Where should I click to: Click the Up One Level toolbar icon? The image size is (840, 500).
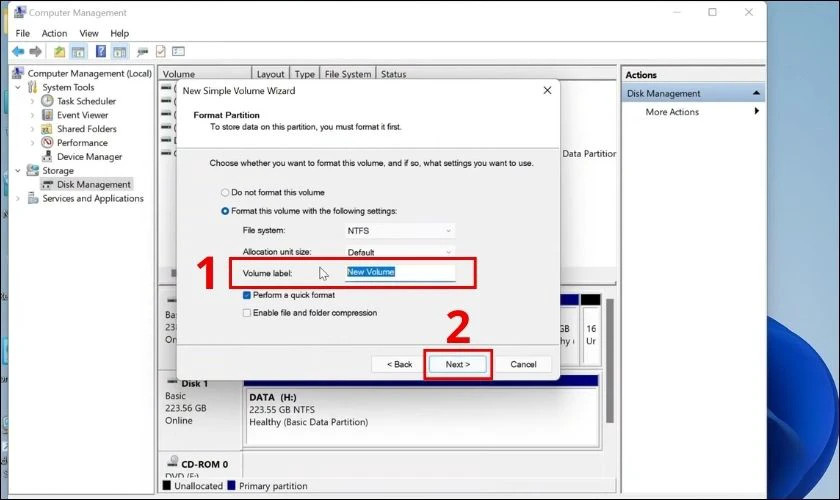click(60, 52)
